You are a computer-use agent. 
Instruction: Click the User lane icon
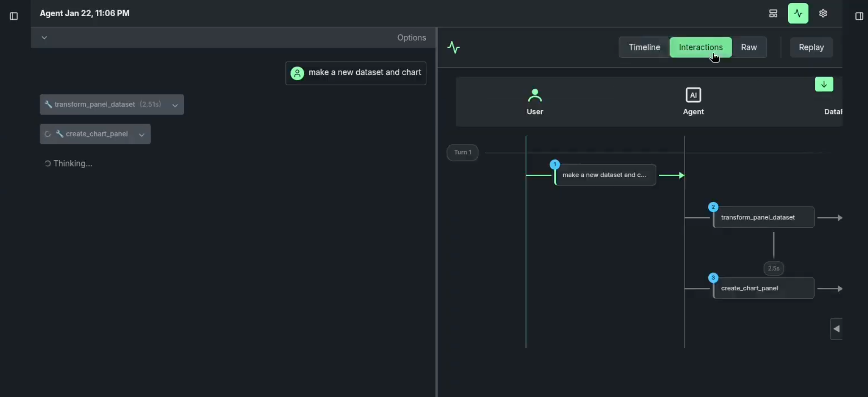pyautogui.click(x=535, y=96)
